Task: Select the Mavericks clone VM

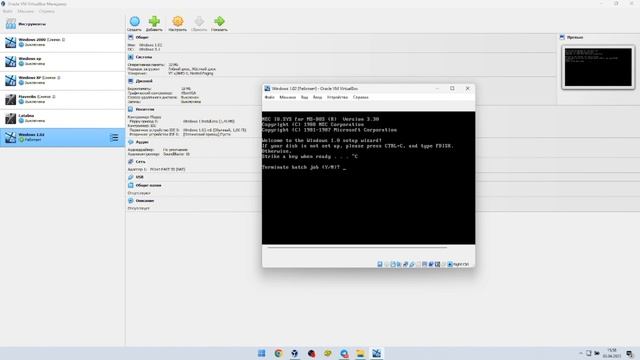Action: [x=62, y=99]
